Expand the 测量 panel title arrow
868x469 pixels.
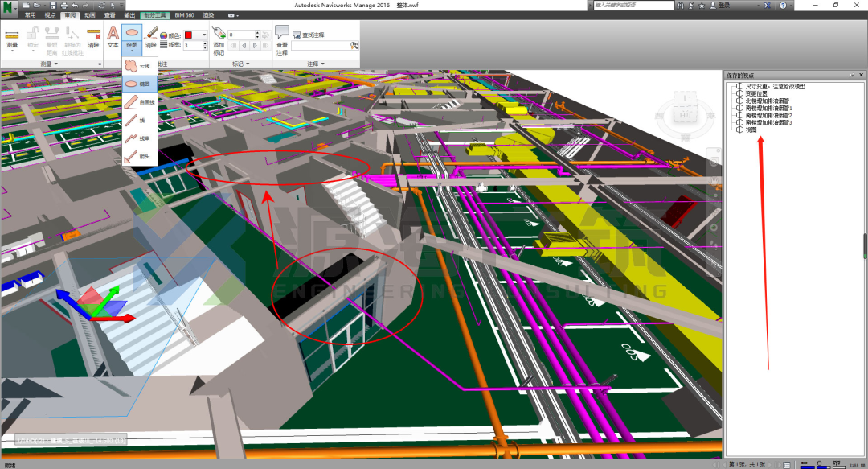[x=56, y=64]
